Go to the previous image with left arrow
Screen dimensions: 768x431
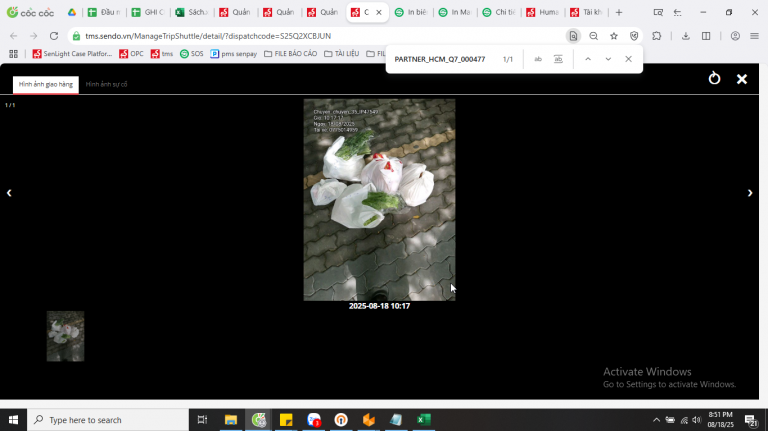click(9, 193)
